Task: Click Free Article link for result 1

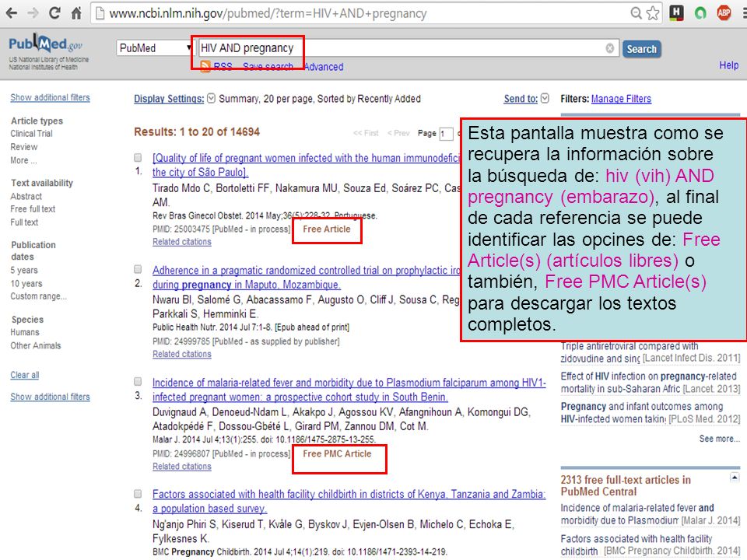Action: point(326,229)
